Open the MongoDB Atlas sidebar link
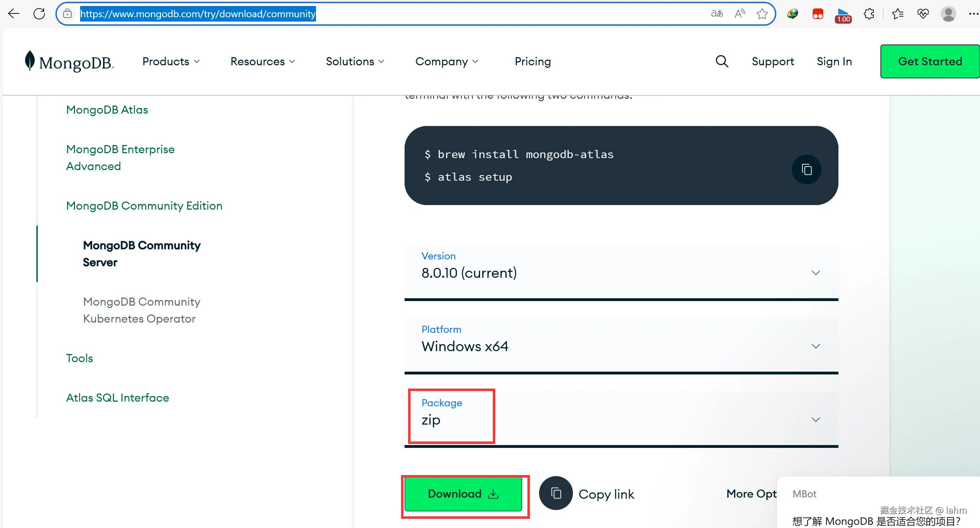The image size is (980, 528). tap(107, 109)
